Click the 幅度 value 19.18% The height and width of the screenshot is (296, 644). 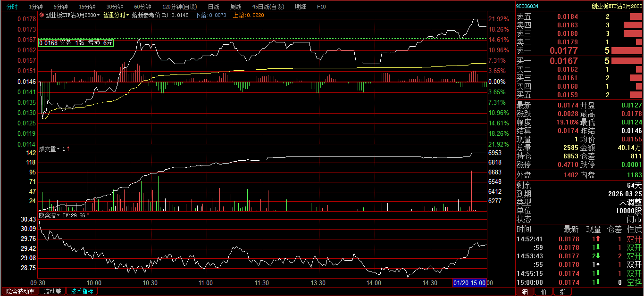pos(567,122)
